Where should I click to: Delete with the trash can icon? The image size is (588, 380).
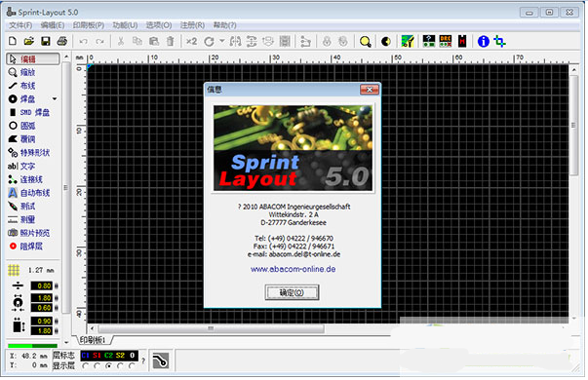pos(171,41)
